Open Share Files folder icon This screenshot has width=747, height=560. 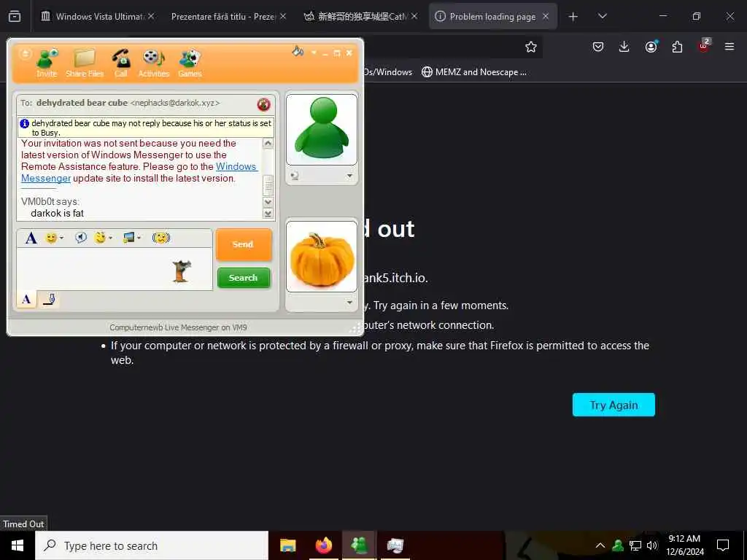click(85, 63)
